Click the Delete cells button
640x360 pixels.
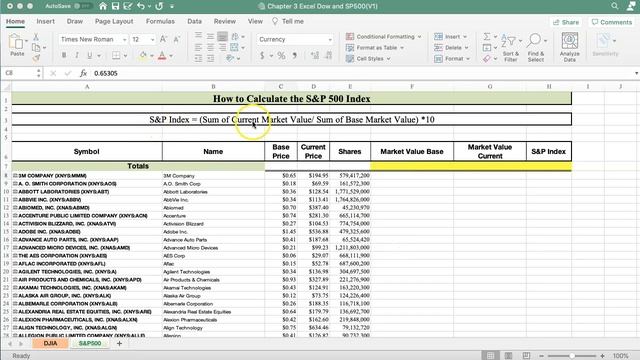451,48
